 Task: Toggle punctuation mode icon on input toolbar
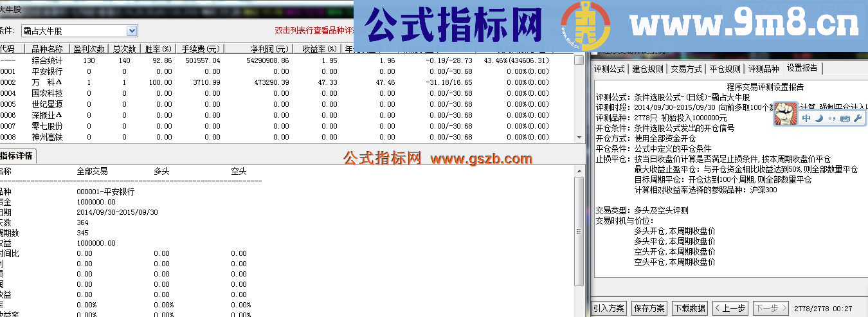click(831, 118)
